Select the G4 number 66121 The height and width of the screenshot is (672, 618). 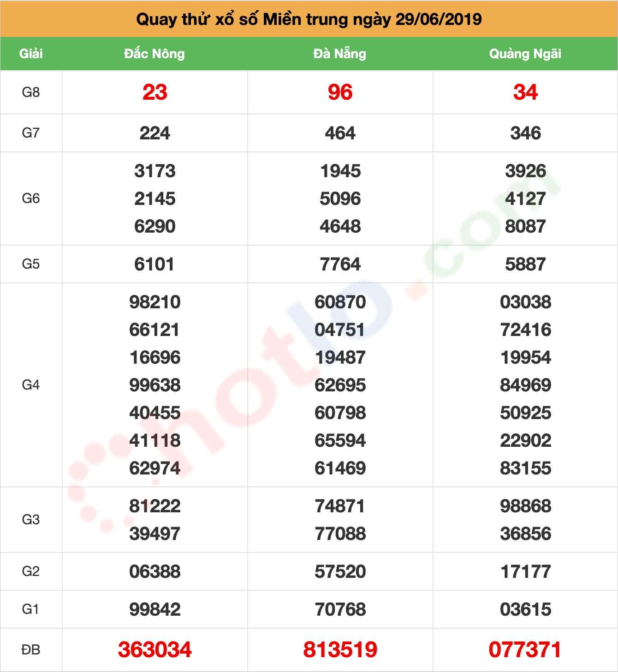[154, 330]
